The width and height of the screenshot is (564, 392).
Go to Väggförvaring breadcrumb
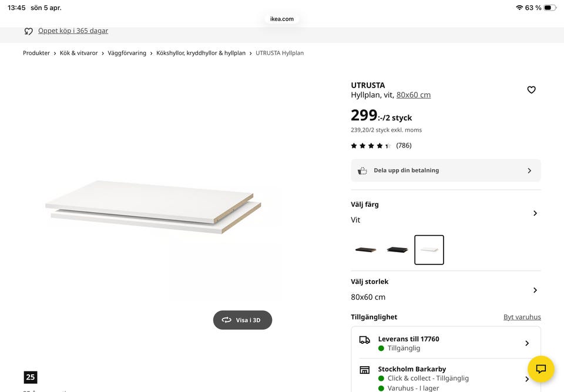point(127,53)
